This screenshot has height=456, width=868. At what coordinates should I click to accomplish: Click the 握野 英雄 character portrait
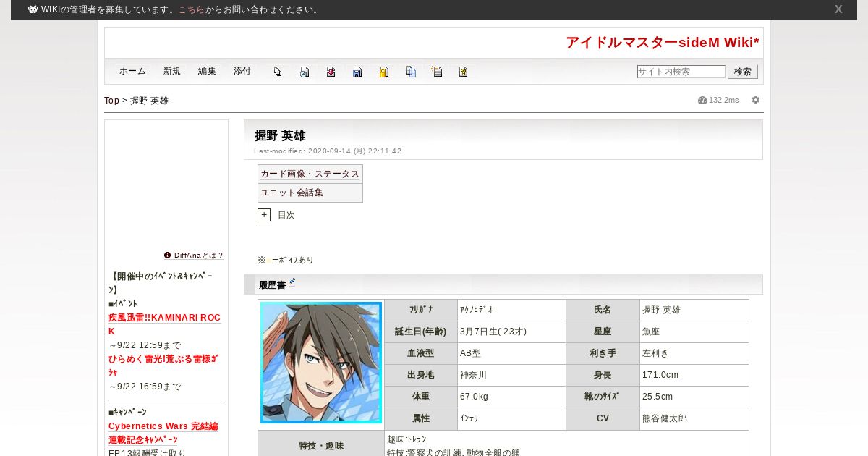321,363
